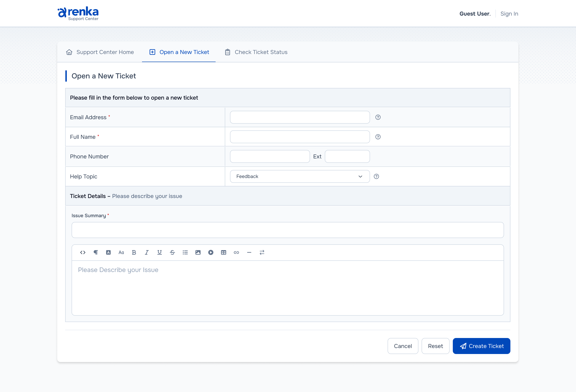This screenshot has width=576, height=392.
Task: Insert a horizontal rule line
Action: click(249, 252)
